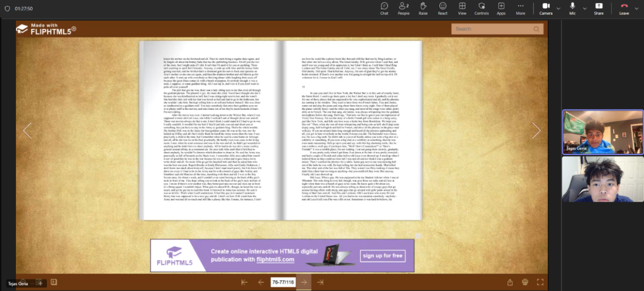This screenshot has width=644, height=291.
Task: Flip to next page using right arrow
Action: pos(536,131)
